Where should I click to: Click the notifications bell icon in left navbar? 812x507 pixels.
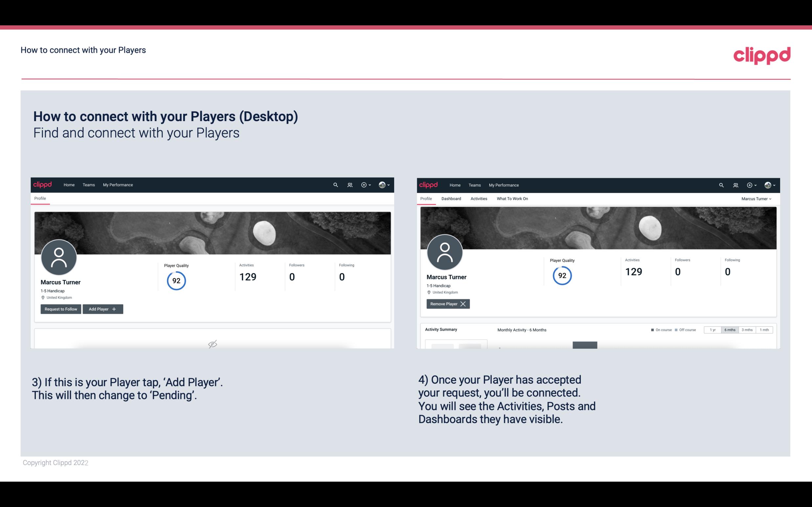[x=349, y=184]
